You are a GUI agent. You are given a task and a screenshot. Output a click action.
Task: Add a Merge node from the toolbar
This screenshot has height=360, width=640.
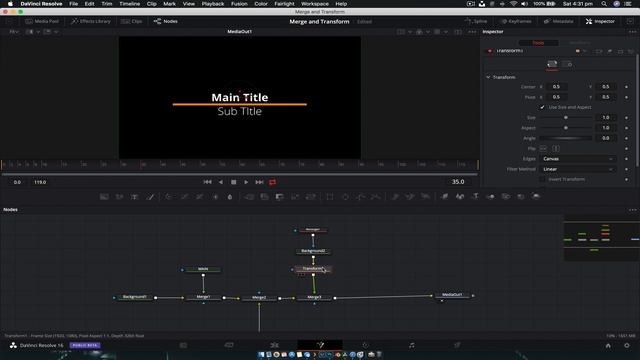249,197
